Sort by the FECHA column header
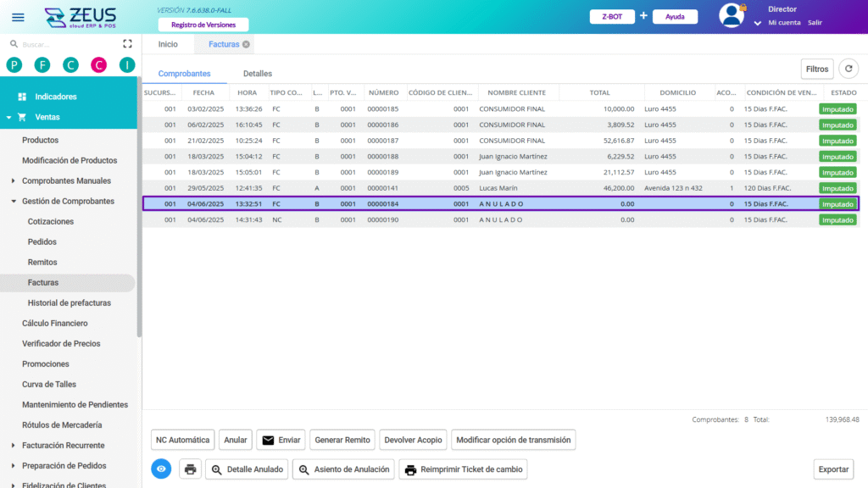The width and height of the screenshot is (868, 488). (203, 92)
